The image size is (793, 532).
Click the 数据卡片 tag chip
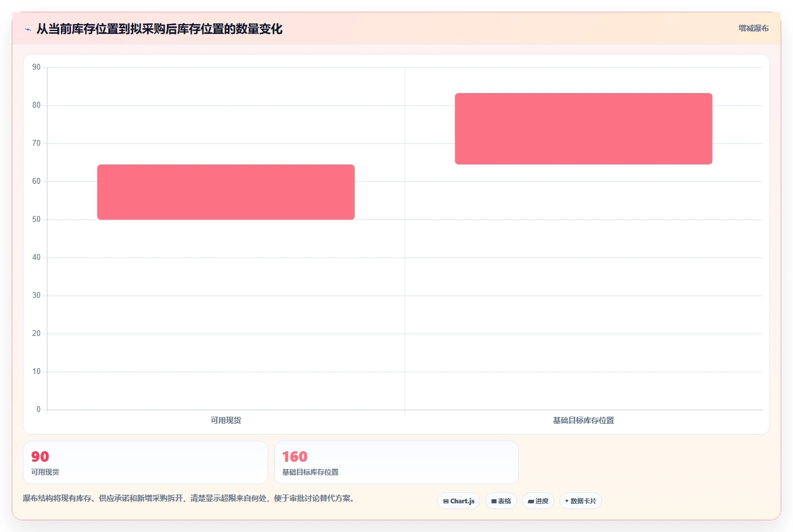pos(580,501)
